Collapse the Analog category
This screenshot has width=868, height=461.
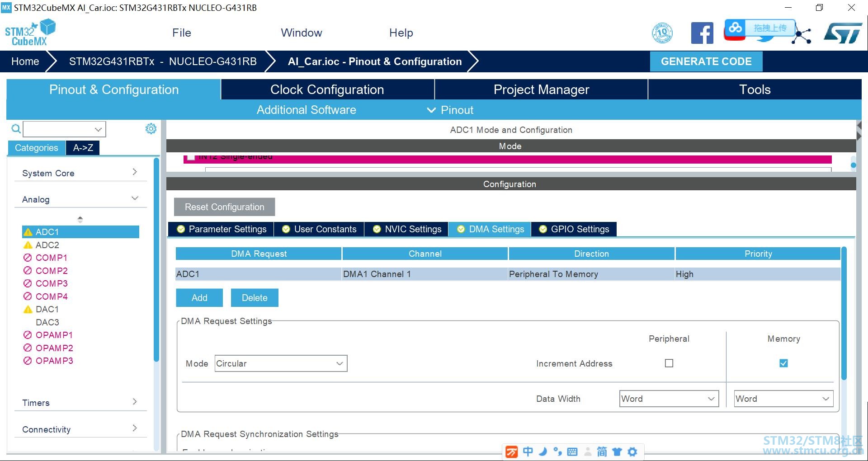coord(80,199)
